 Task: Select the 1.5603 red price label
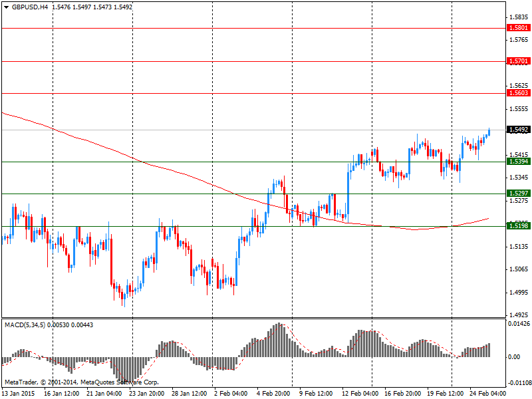[519, 93]
